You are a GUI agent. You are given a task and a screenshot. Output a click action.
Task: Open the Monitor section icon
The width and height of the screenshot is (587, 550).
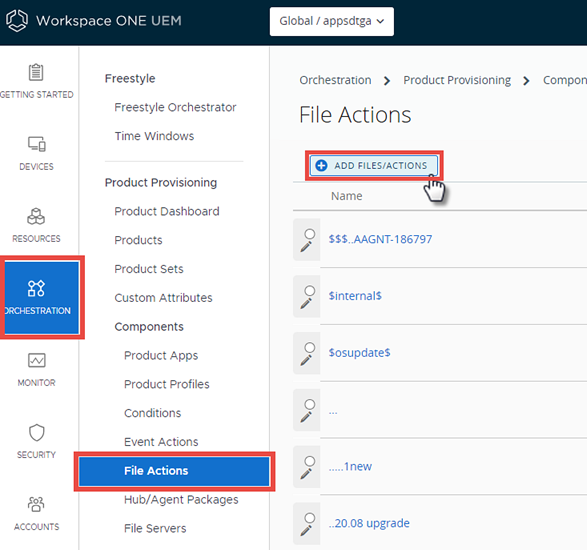[x=36, y=360]
